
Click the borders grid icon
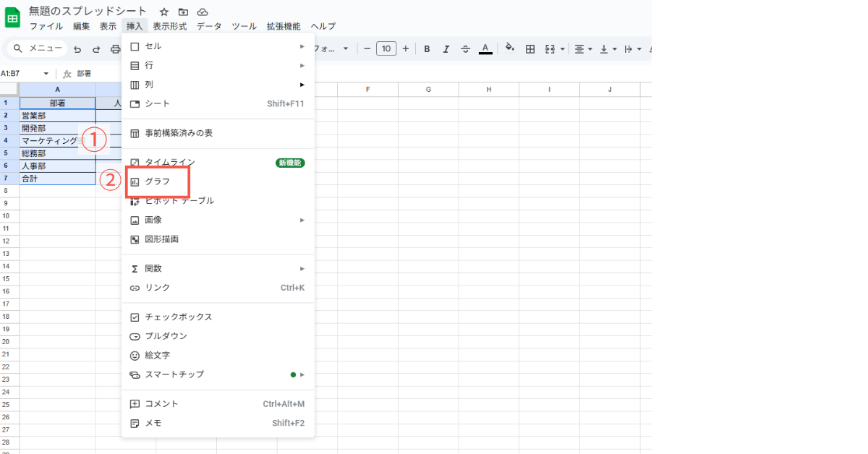tap(530, 49)
